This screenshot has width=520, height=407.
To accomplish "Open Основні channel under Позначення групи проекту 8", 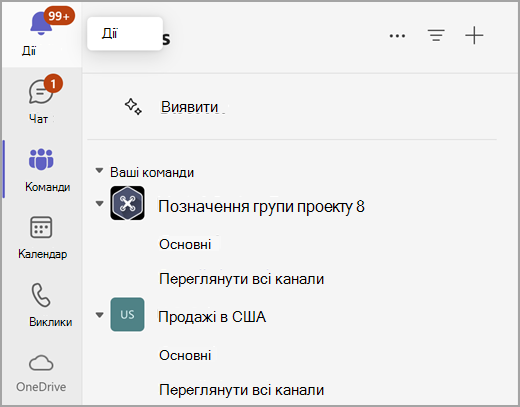I will (185, 244).
